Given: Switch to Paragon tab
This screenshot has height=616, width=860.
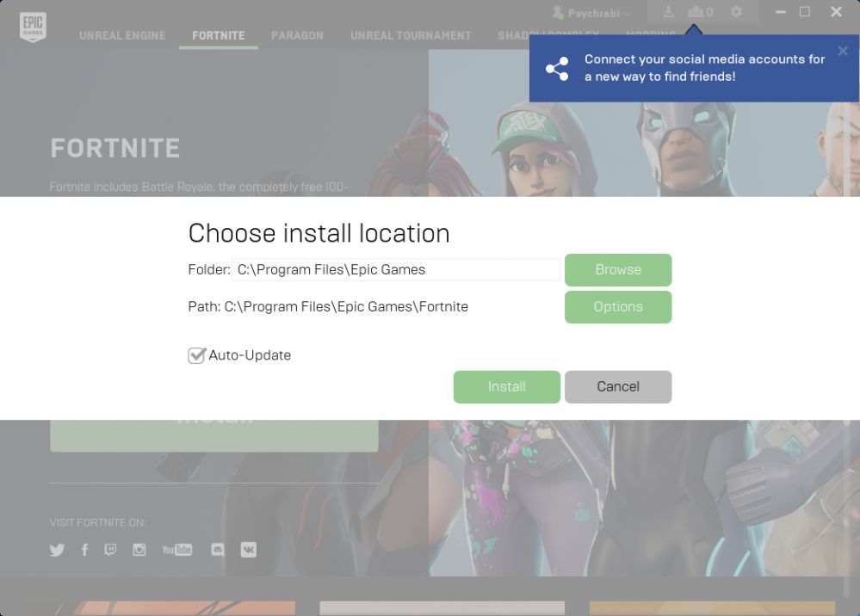Looking at the screenshot, I should point(297,35).
